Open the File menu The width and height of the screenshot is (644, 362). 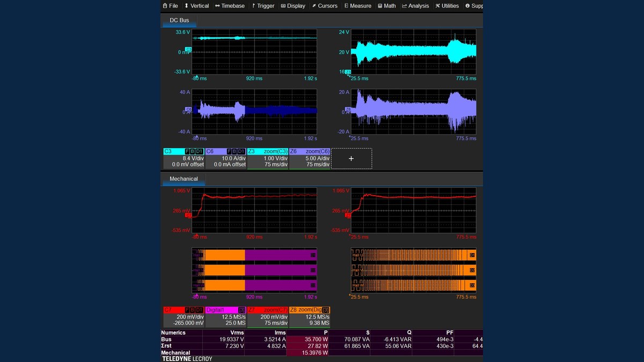tap(170, 6)
